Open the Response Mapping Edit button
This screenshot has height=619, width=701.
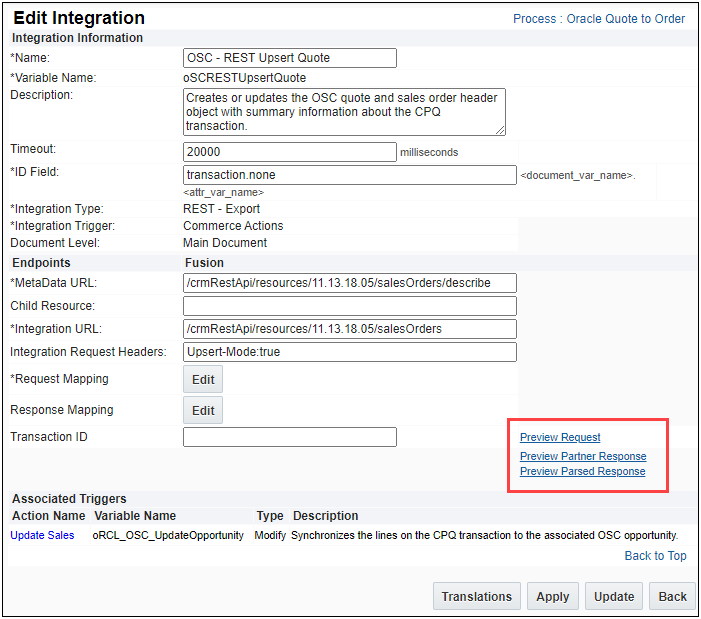tap(203, 410)
